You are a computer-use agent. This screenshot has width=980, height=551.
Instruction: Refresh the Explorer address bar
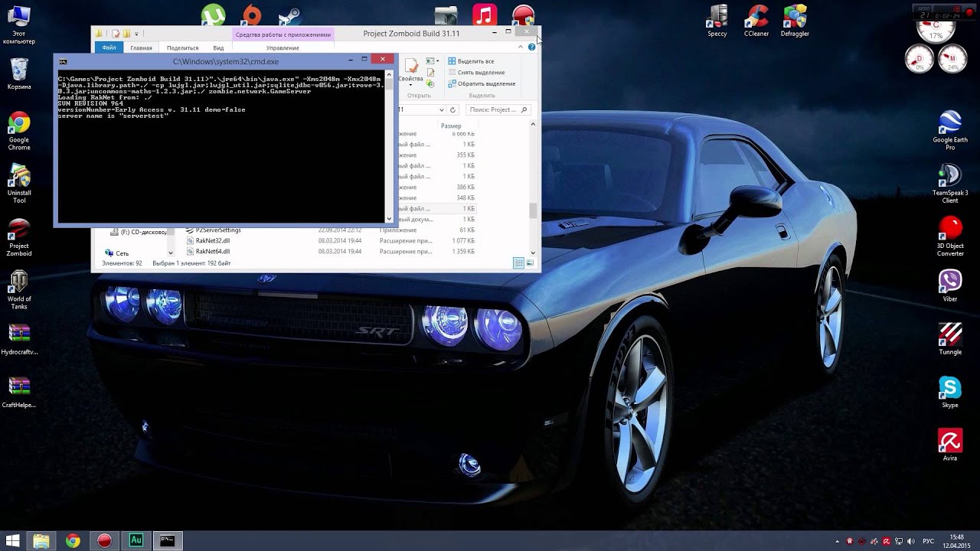point(452,109)
